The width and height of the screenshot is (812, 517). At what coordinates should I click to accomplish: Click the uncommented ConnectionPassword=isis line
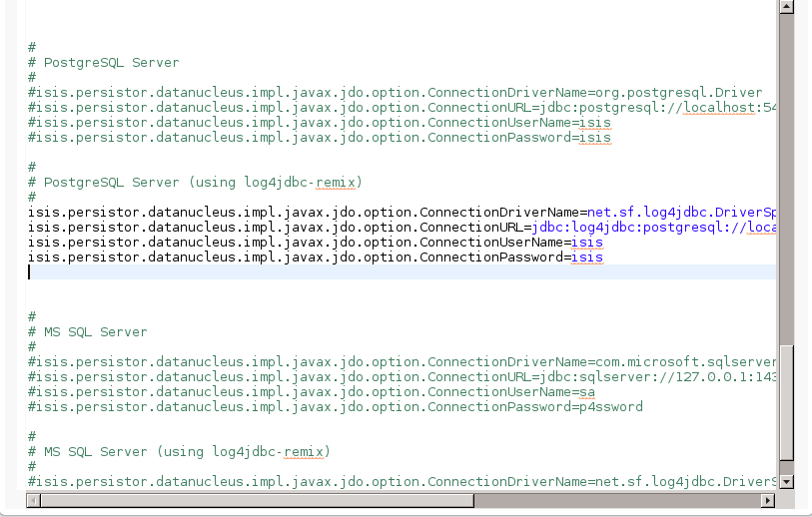[x=316, y=258]
